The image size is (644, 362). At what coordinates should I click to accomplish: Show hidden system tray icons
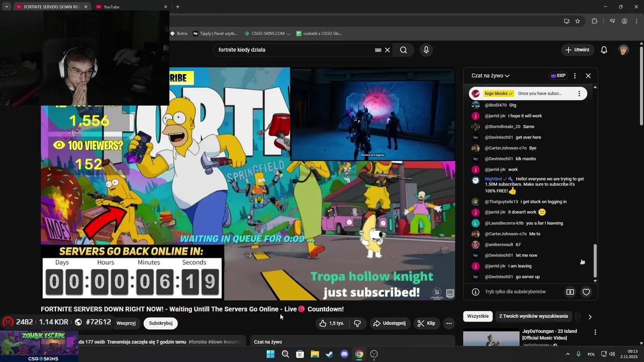pos(568,354)
